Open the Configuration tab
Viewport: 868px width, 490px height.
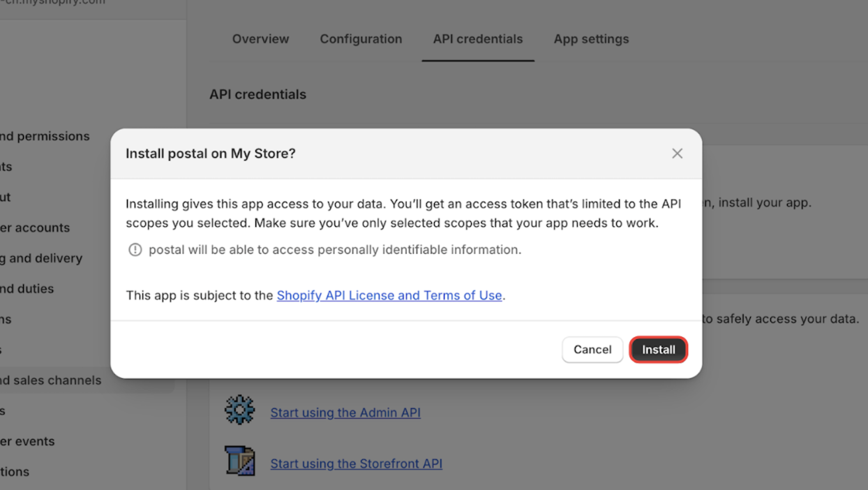pyautogui.click(x=361, y=39)
